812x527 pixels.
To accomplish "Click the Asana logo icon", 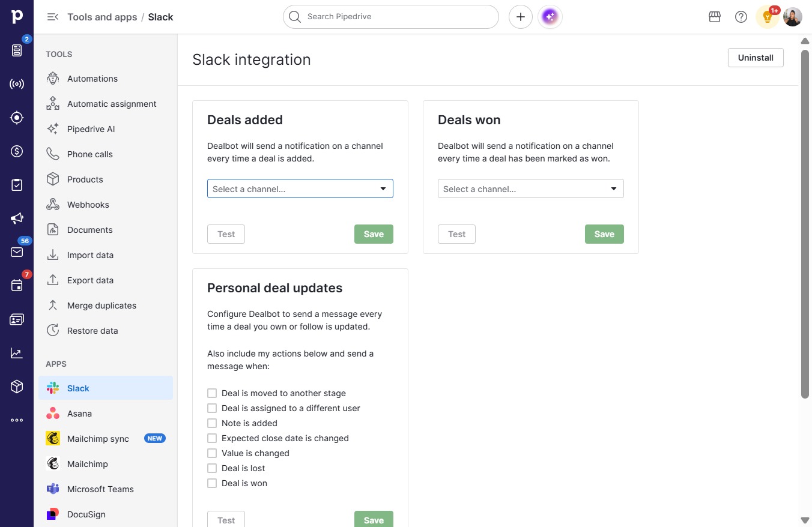I will 53,414.
